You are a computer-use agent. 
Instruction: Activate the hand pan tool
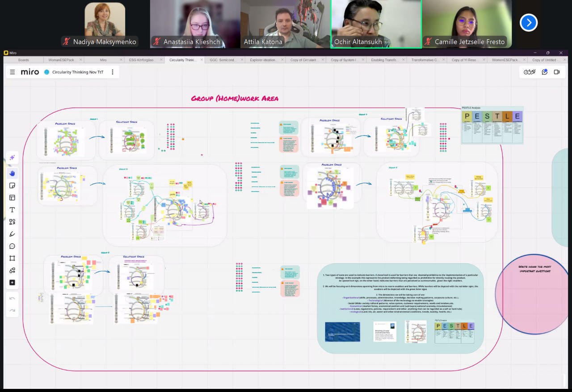[12, 173]
